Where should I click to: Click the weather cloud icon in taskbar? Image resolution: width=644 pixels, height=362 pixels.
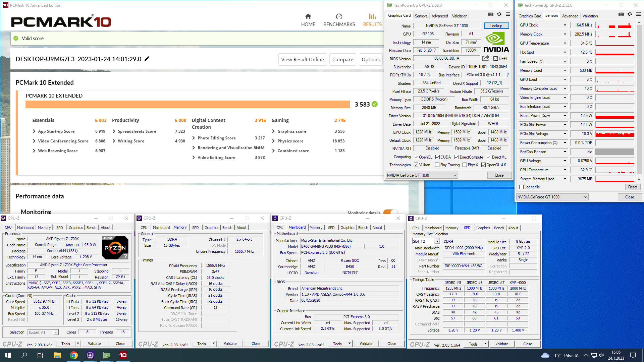click(545, 355)
